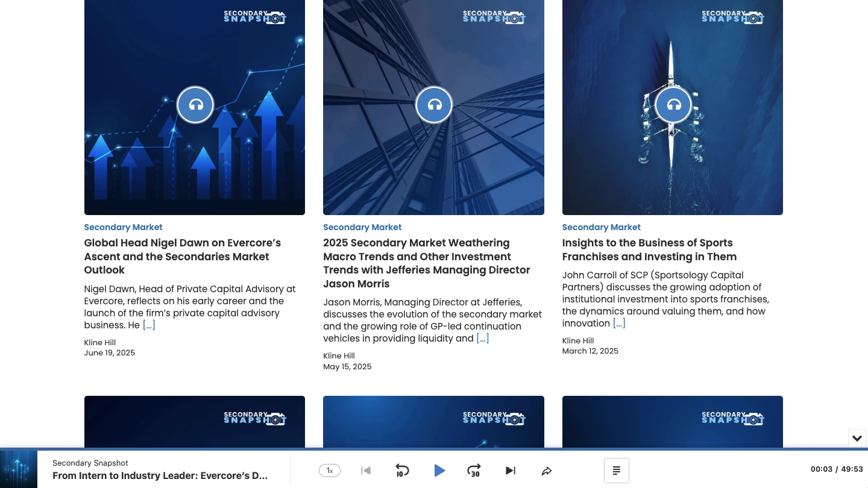
Task: Click the headphones icon on Nigel Dawn episode
Action: 195,105
